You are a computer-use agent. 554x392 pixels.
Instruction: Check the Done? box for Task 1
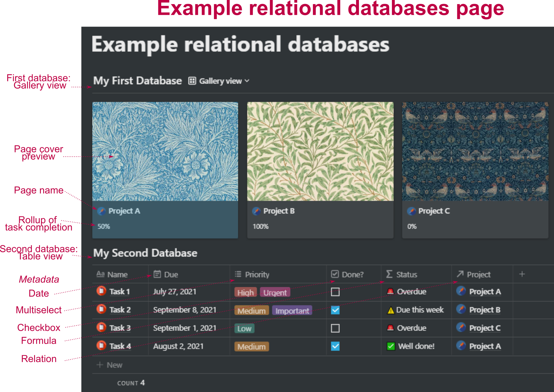(x=335, y=292)
